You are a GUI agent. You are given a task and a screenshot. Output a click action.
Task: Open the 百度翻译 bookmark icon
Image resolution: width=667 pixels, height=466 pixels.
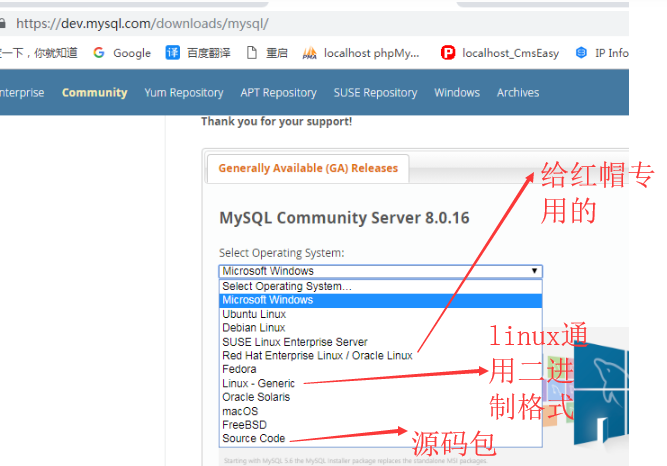172,53
